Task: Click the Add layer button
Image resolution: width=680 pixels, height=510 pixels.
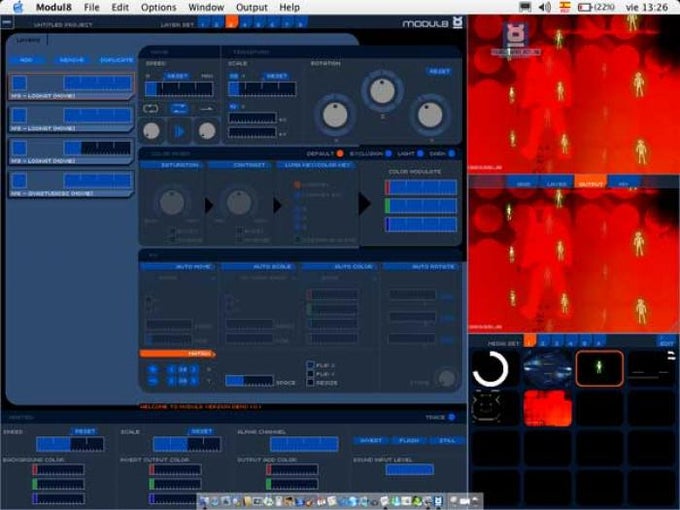Action: tap(26, 60)
